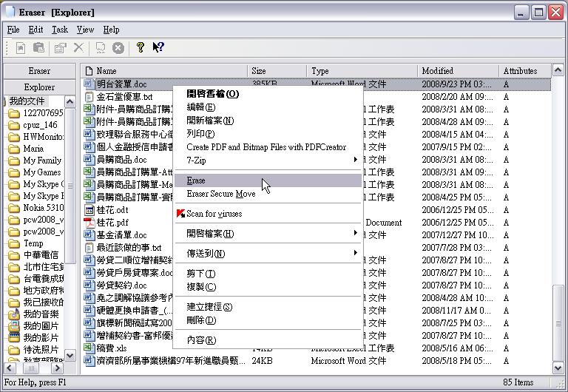Switch to the Eraser sidebar panel button

click(x=39, y=71)
